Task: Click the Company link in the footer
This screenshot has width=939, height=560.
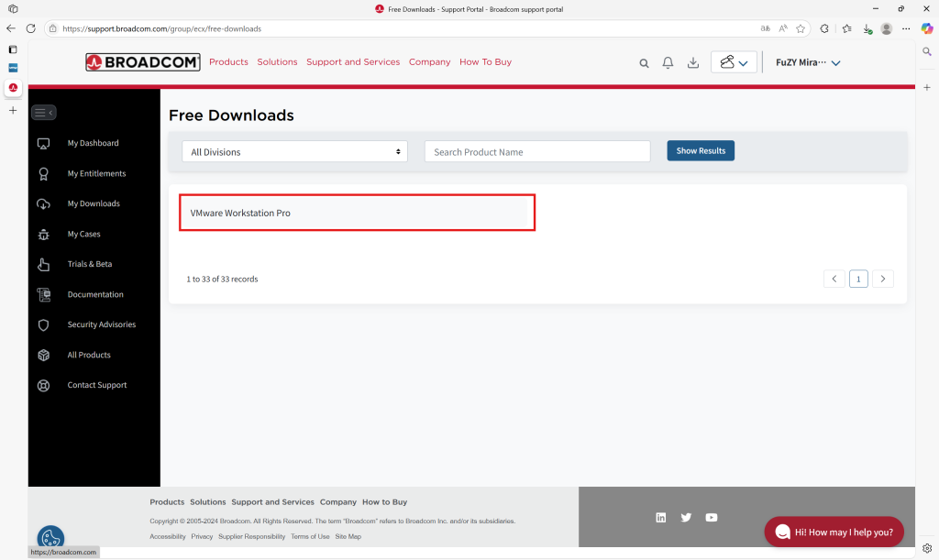Action: click(x=337, y=502)
